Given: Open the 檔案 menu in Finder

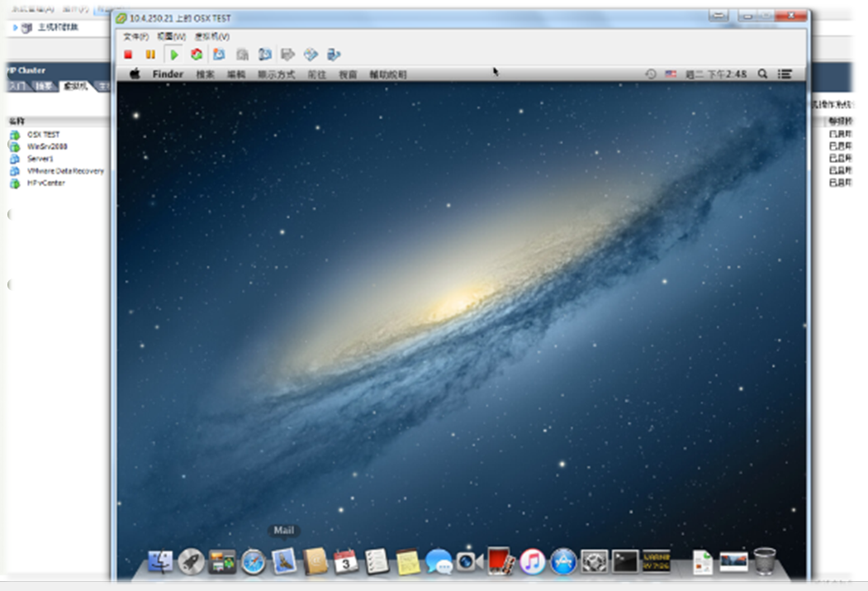Looking at the screenshot, I should point(205,74).
